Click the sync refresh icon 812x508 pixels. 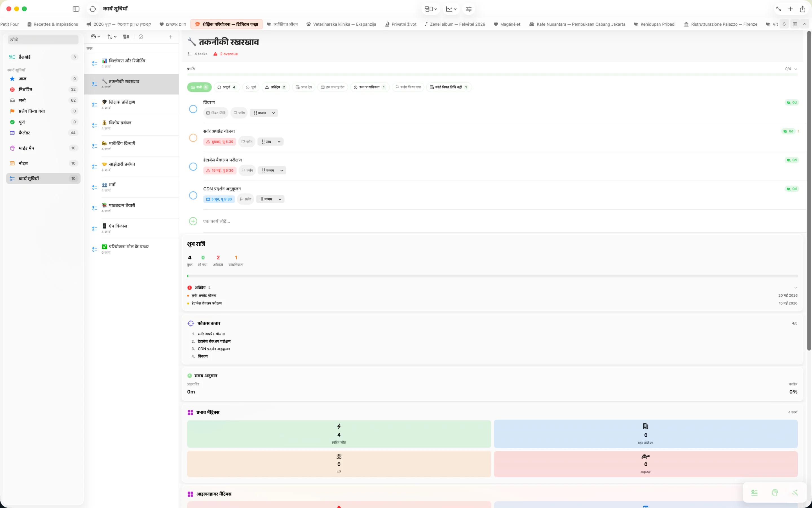point(93,9)
